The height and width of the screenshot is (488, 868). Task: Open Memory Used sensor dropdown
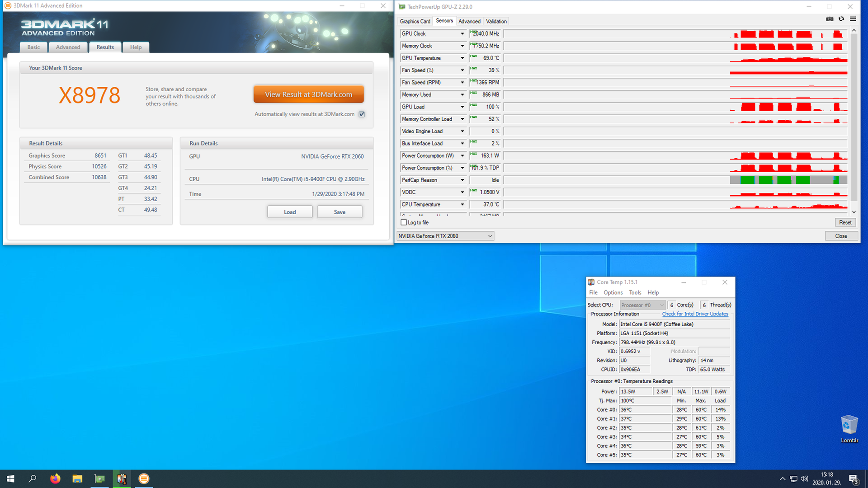click(x=462, y=94)
